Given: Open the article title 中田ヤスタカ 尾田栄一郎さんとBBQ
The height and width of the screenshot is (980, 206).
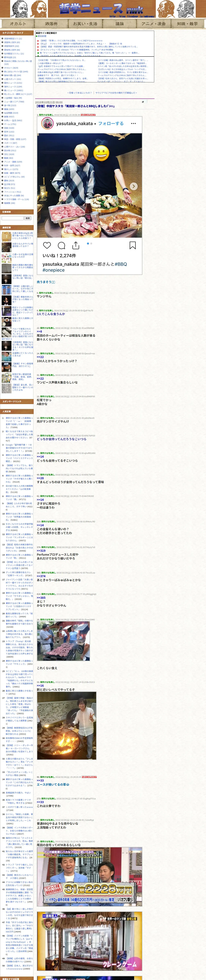Looking at the screenshot, I should 75,106.
